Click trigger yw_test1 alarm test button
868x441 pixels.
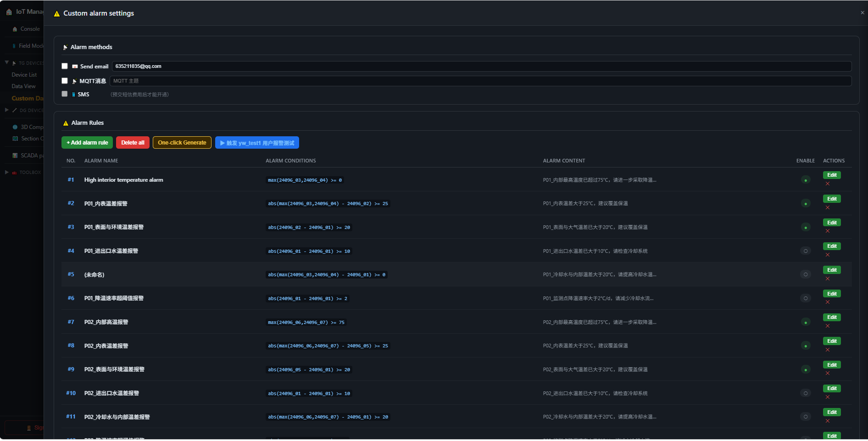pos(257,143)
